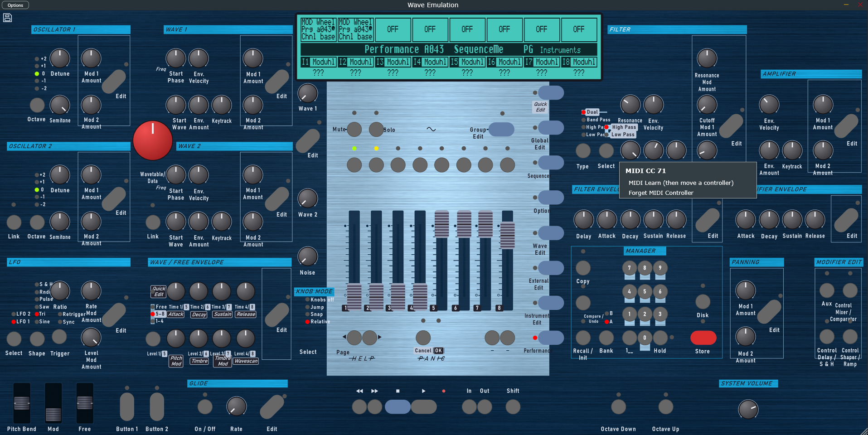
Task: Toggle Compare B indicator in Manager
Action: [606, 314]
